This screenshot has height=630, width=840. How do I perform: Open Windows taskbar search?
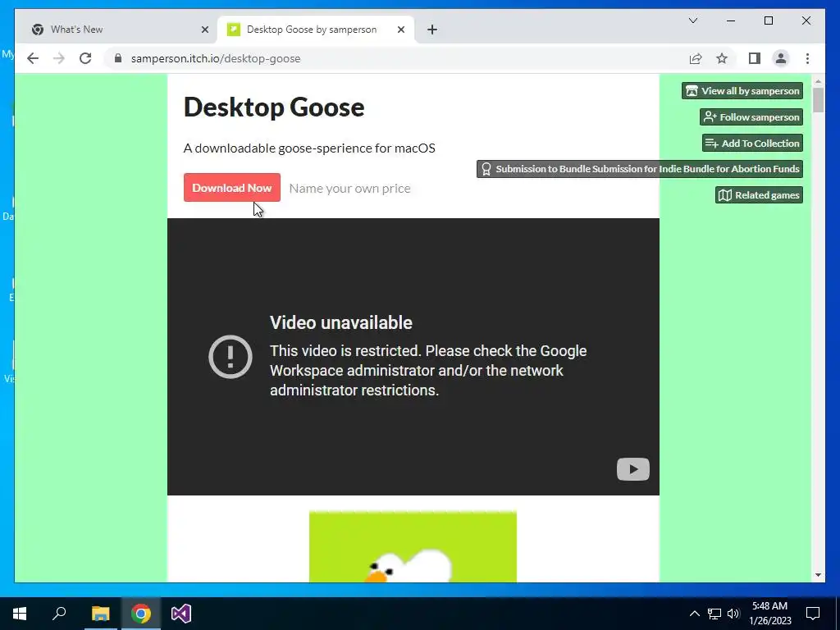coord(59,614)
